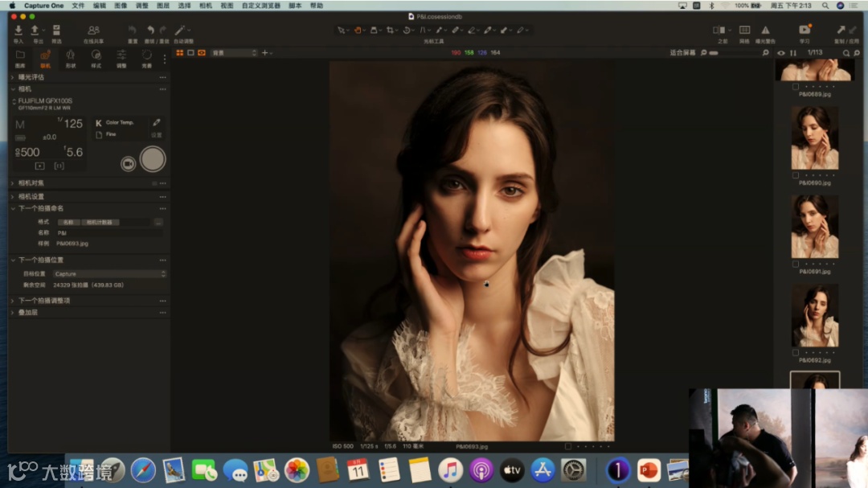Toggle the orange proof margin viewer icon
The height and width of the screenshot is (488, 868).
coord(202,52)
